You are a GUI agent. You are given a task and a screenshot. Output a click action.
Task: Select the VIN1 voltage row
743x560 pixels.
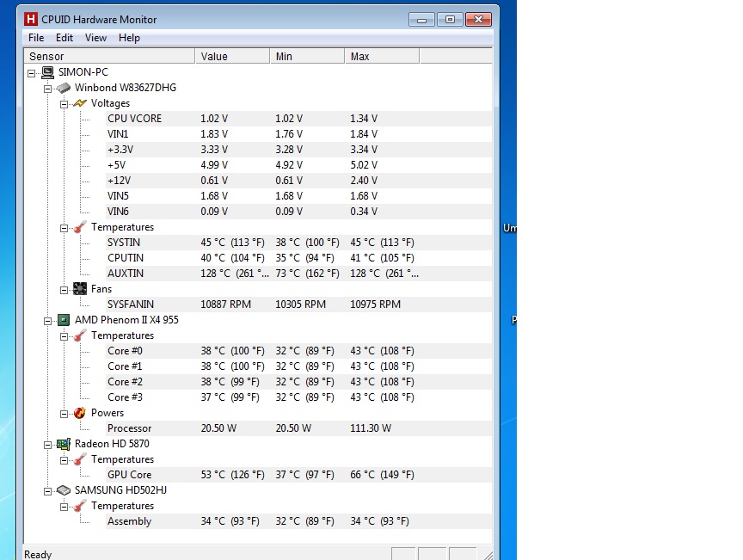[x=299, y=134]
